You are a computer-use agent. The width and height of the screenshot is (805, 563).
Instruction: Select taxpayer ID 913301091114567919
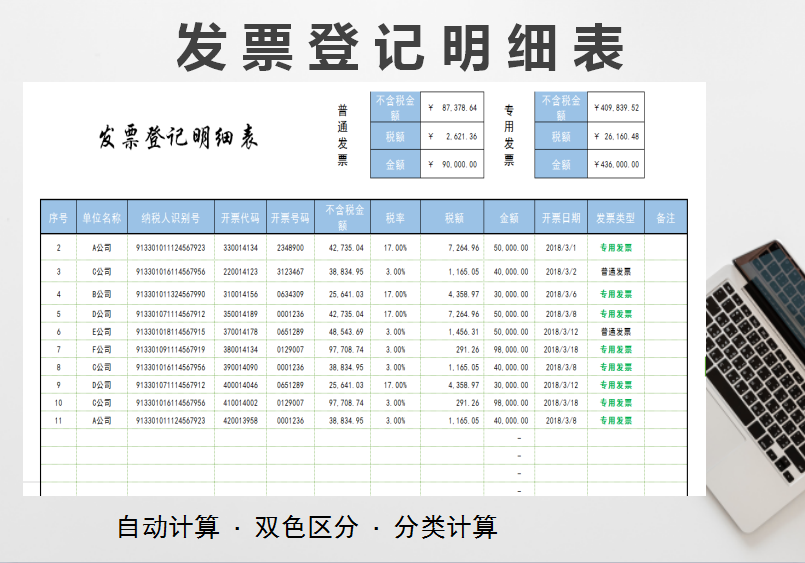tap(171, 350)
